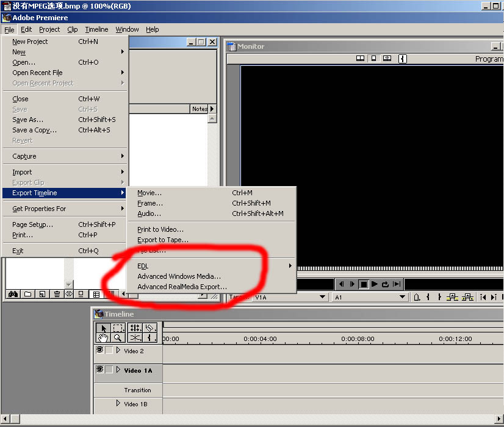The height and width of the screenshot is (427, 504).
Task: Select Save As... in File menu
Action: point(65,120)
